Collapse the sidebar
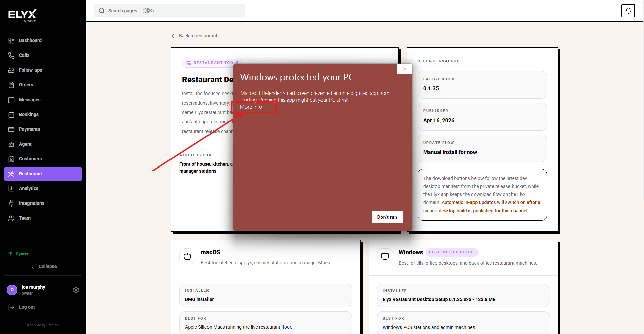 coord(44,266)
